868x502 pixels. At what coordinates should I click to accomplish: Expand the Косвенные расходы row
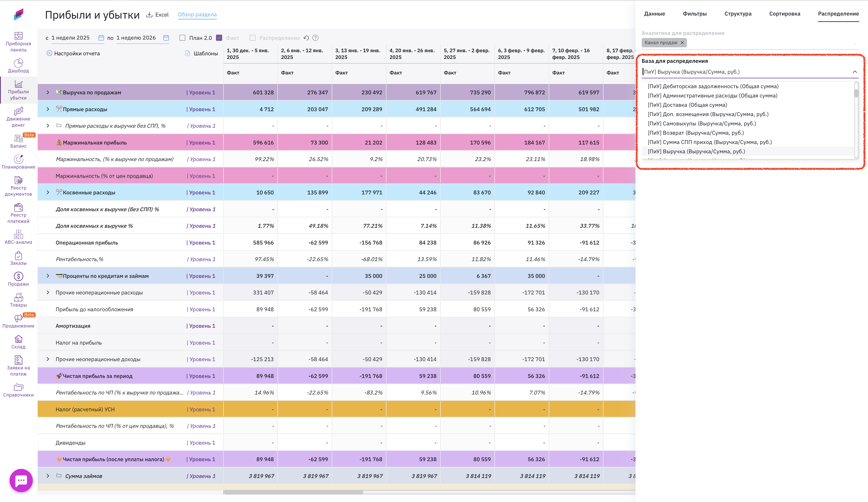(48, 192)
